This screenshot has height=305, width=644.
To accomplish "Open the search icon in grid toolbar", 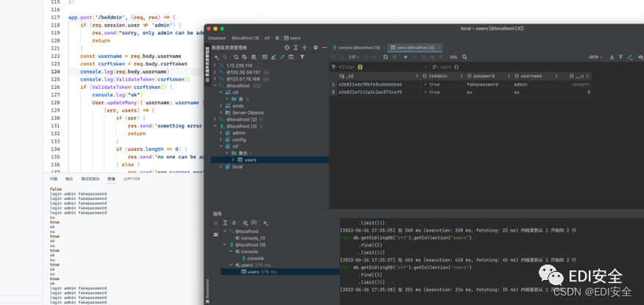I will (464, 57).
